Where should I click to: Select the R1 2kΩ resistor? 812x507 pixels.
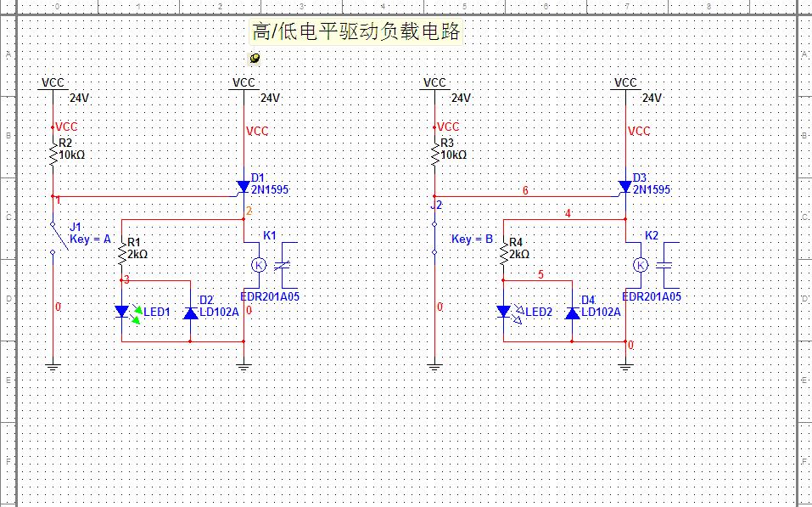click(122, 253)
